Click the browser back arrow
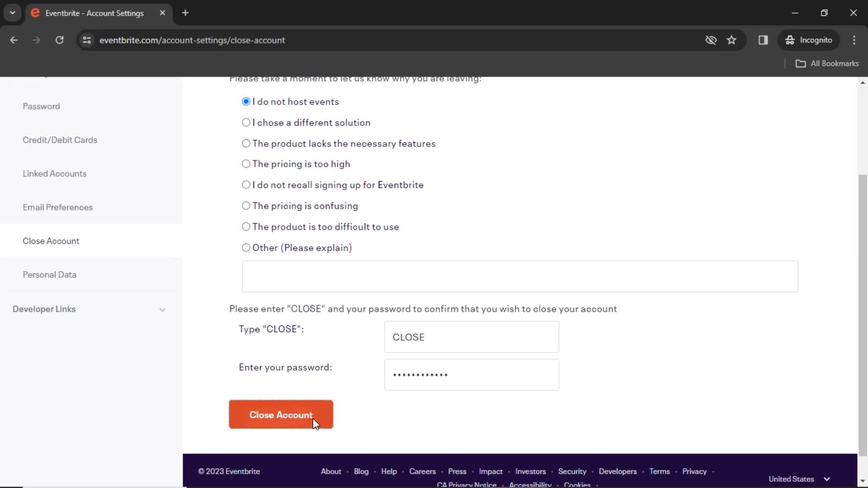This screenshot has width=868, height=488. click(14, 40)
